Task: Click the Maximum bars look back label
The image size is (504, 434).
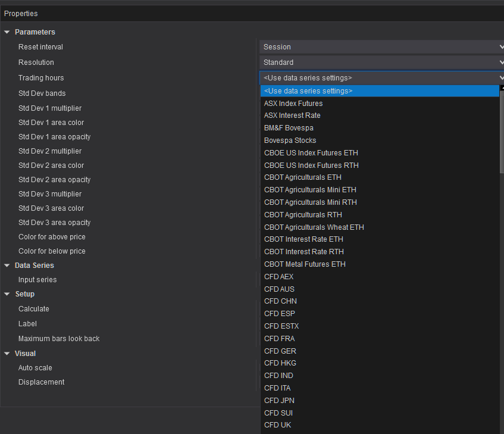Action: coord(59,339)
